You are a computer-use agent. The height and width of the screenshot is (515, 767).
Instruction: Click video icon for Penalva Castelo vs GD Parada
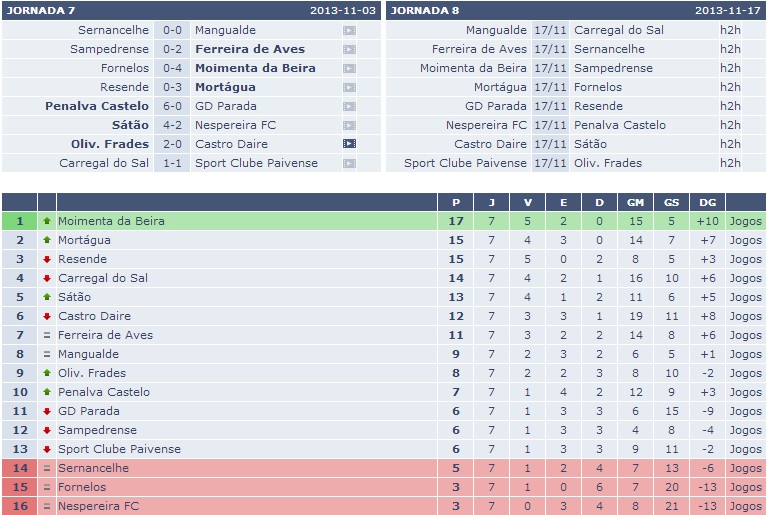[349, 106]
